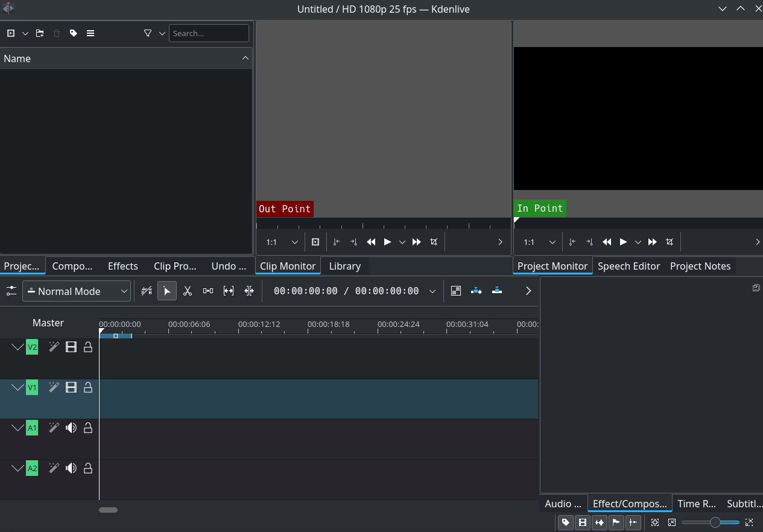Switch to Library tab
Image resolution: width=763 pixels, height=532 pixels.
click(345, 266)
